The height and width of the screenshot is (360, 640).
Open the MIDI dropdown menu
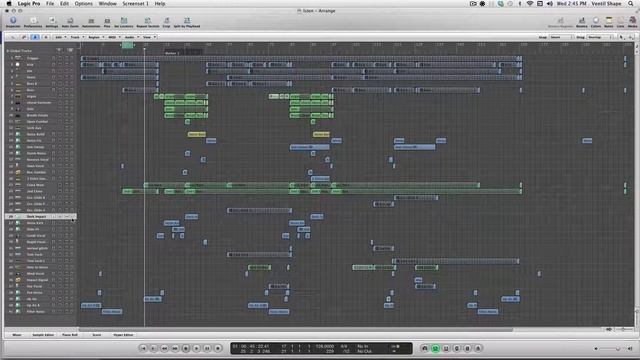pos(114,37)
